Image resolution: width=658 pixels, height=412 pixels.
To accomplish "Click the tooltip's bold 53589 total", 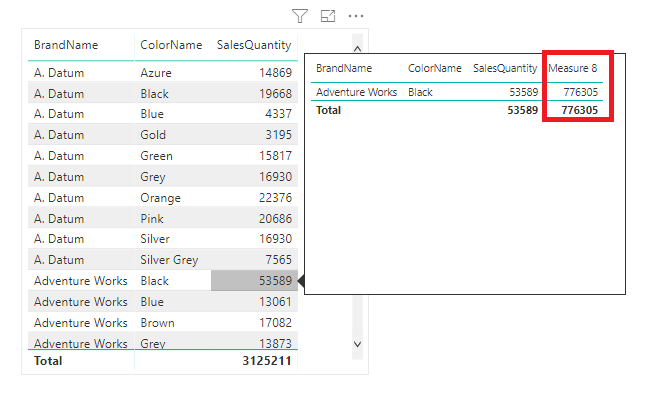I will pyautogui.click(x=522, y=110).
